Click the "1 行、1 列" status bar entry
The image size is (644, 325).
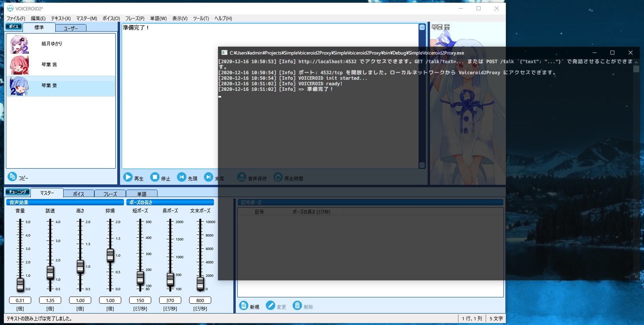pyautogui.click(x=472, y=319)
